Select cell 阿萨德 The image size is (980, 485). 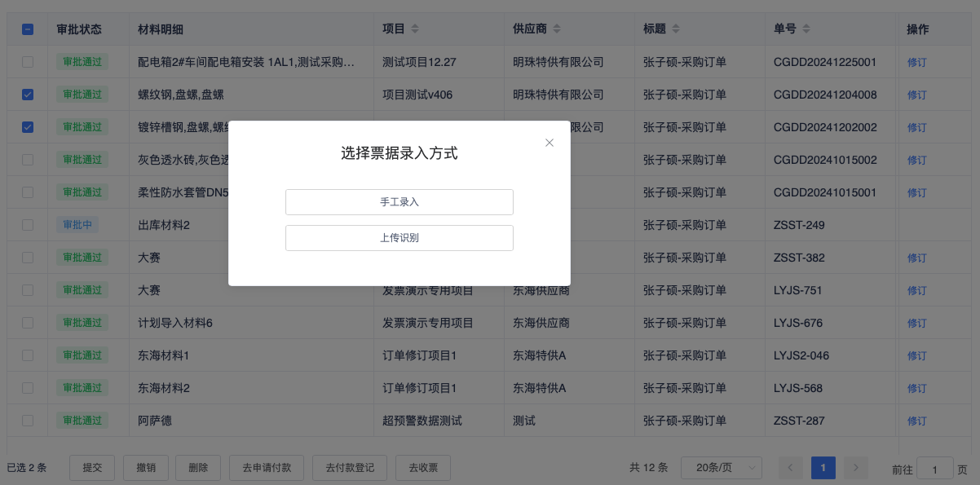(155, 421)
